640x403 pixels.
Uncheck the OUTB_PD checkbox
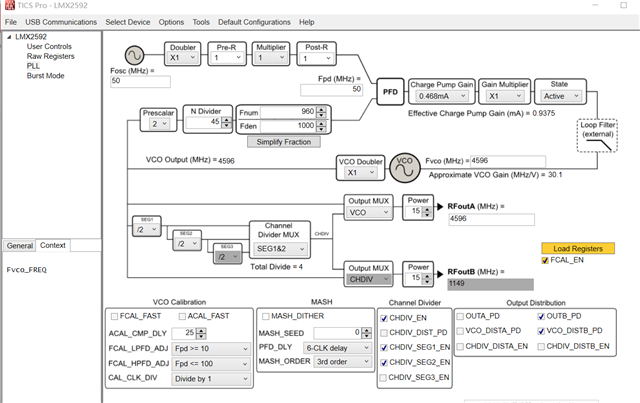pos(541,316)
